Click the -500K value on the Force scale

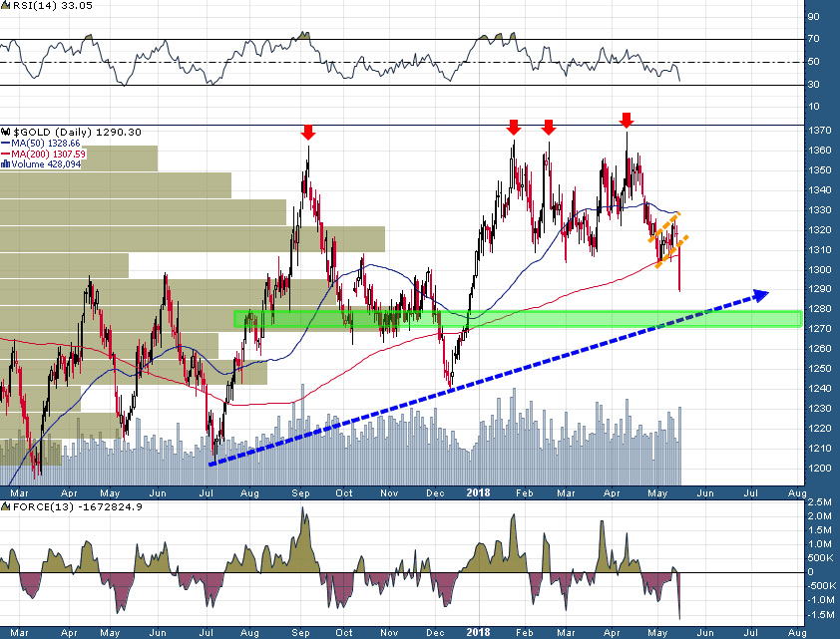821,586
